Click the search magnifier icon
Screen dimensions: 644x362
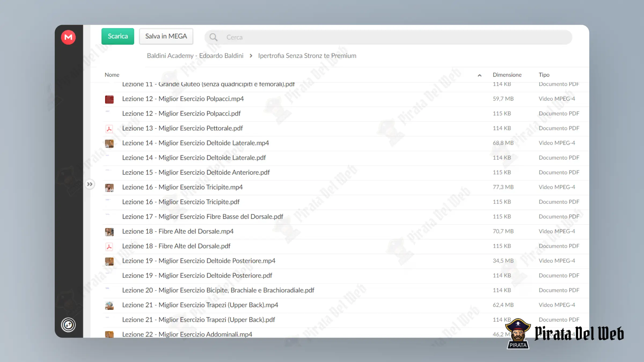213,37
